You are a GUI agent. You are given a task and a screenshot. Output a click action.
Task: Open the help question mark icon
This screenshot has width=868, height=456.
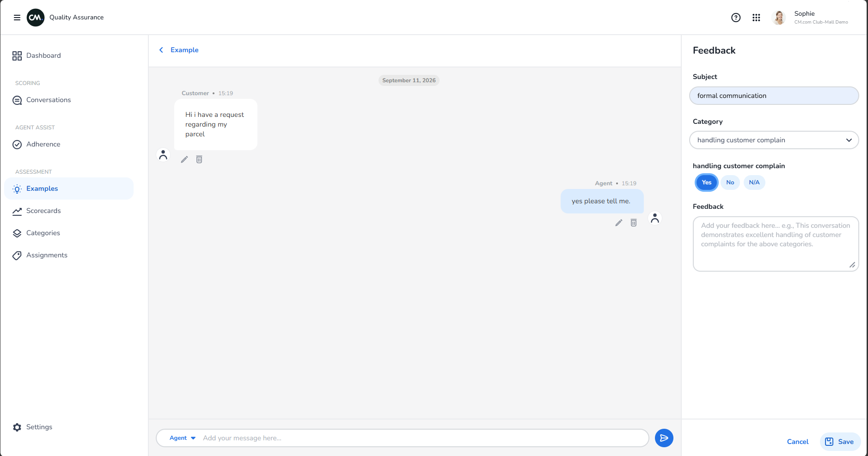tap(736, 18)
